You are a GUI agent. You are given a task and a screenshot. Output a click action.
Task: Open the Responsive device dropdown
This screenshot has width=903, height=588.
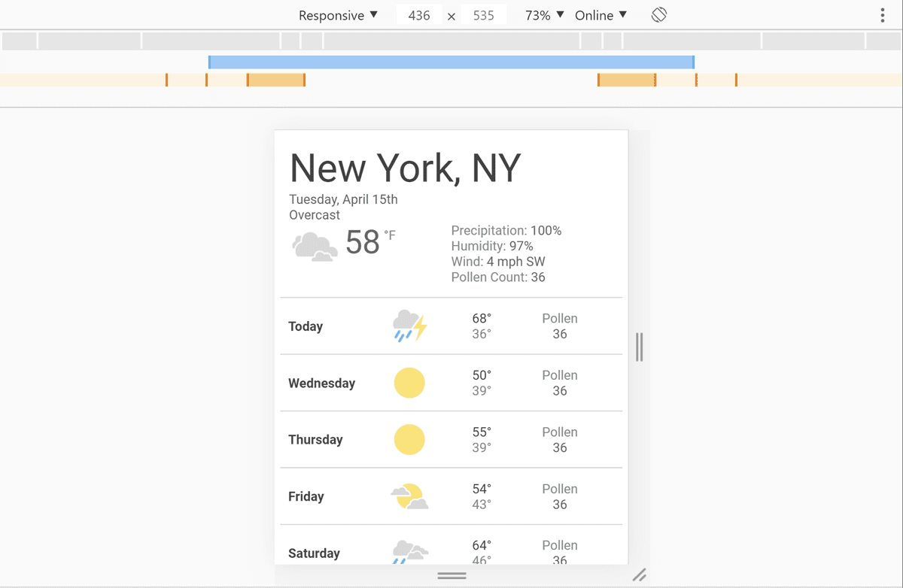338,14
